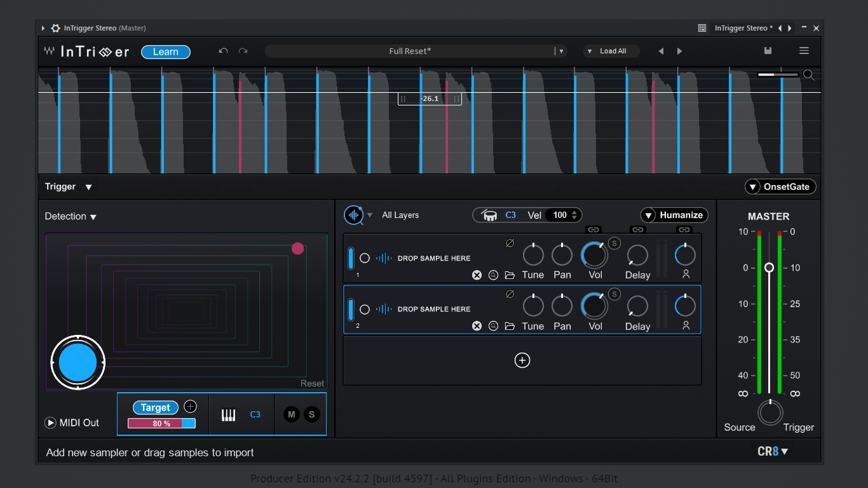Open the Load All menu

click(x=611, y=51)
